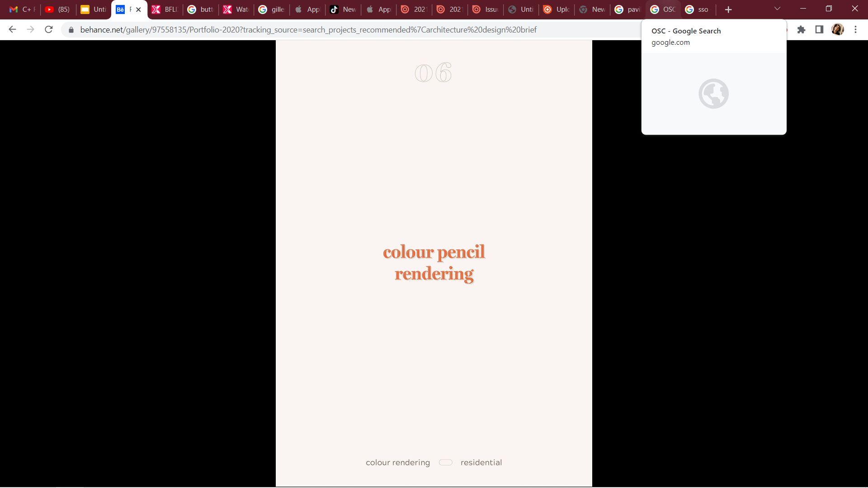Open the Gmail tab
This screenshot has height=488, width=868.
(22, 9)
